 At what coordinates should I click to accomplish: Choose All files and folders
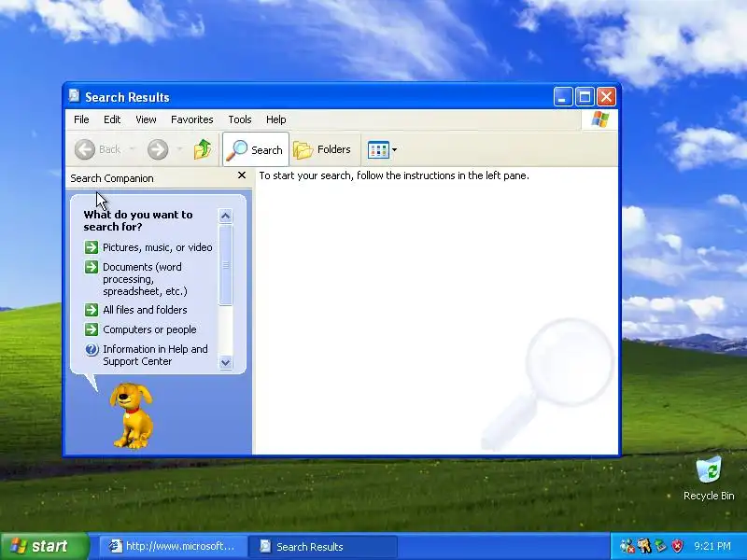click(145, 310)
